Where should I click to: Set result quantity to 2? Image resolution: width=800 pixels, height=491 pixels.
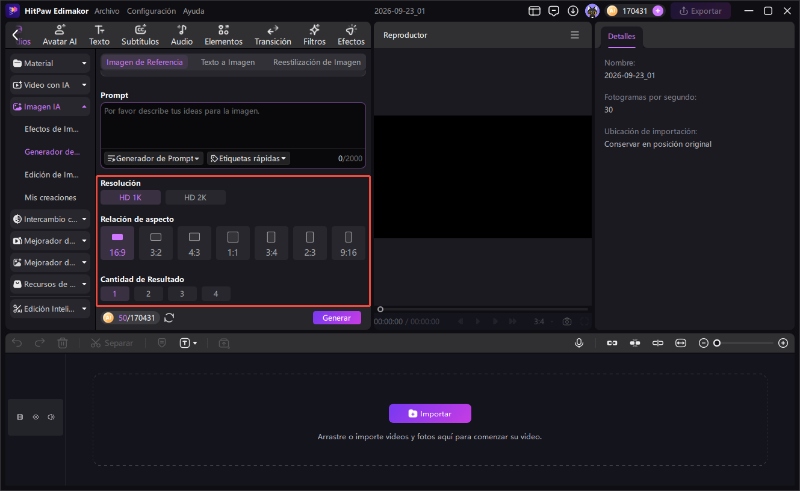tap(148, 293)
